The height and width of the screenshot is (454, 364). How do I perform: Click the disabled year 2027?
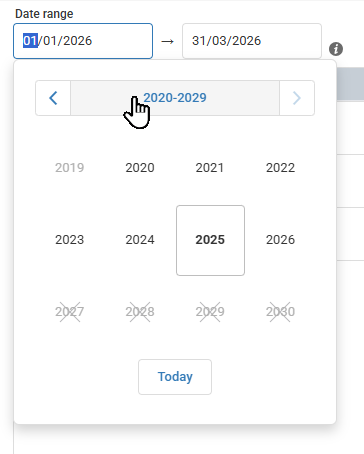[x=70, y=312]
